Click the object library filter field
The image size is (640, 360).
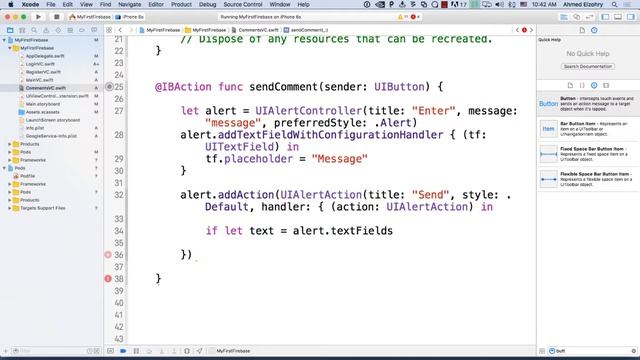pos(593,351)
